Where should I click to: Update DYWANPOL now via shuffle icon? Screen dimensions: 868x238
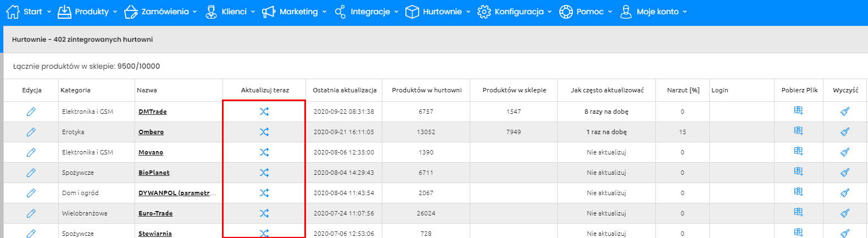tap(264, 193)
